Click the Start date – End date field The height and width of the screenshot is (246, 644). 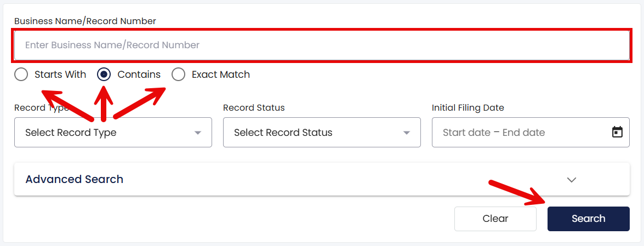tap(531, 132)
